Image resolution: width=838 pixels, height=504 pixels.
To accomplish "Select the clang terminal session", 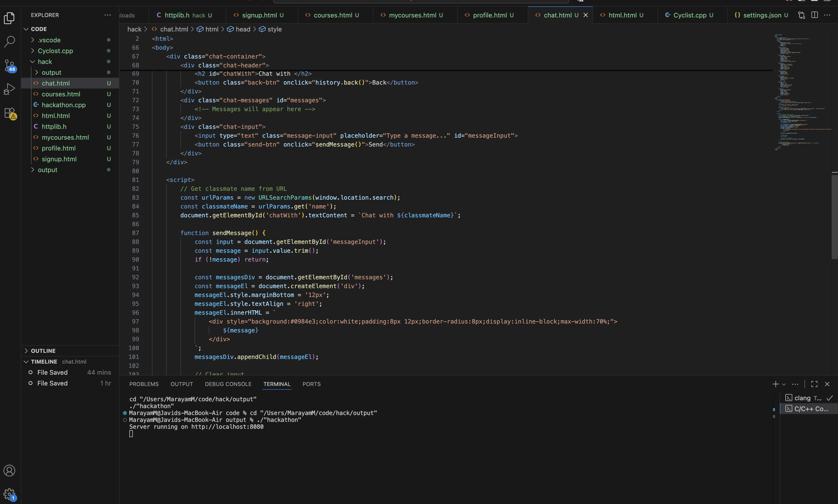I will coord(802,398).
